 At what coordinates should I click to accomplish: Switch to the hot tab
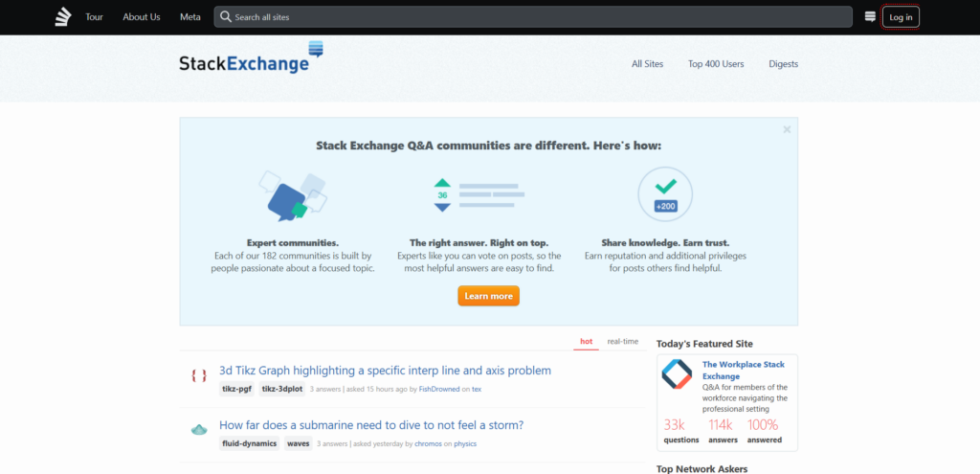(x=587, y=342)
